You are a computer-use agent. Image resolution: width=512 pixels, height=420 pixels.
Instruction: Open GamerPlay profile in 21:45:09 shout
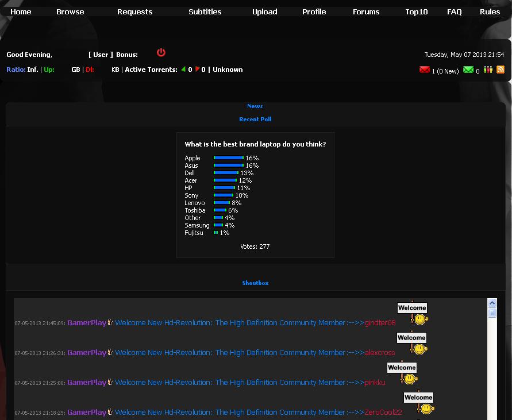(x=87, y=323)
